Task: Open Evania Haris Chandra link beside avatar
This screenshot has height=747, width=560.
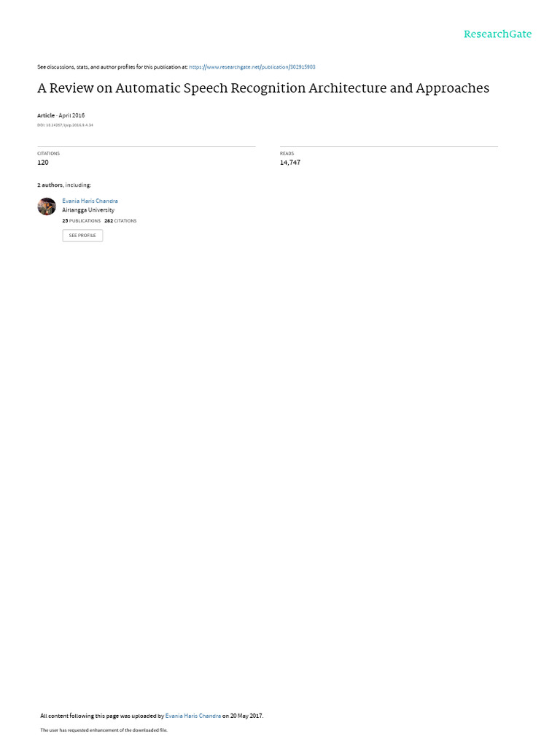Action: point(90,201)
